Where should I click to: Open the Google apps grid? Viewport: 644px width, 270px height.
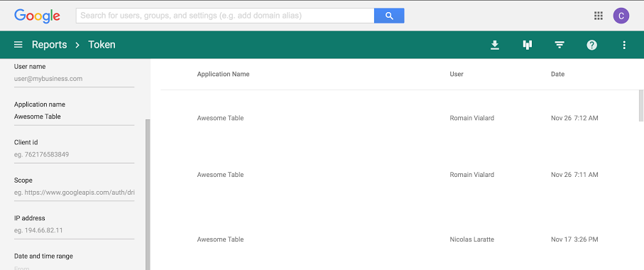599,16
